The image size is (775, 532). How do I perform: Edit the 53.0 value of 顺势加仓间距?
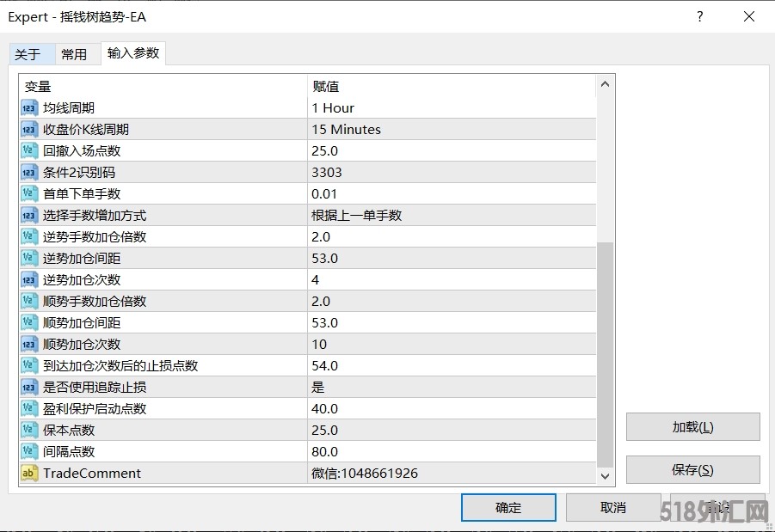tap(452, 322)
